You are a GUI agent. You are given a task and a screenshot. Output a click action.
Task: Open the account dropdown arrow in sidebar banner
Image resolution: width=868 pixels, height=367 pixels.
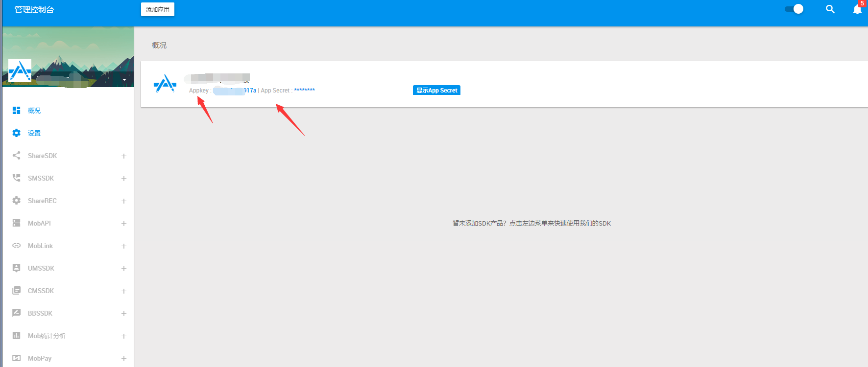click(x=124, y=80)
